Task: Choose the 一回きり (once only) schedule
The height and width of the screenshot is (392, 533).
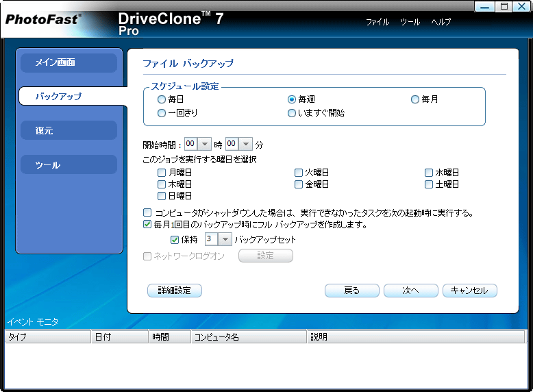Action: (162, 113)
